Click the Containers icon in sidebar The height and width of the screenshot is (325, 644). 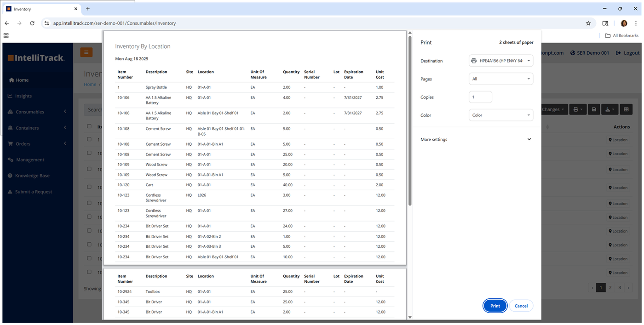(11, 128)
